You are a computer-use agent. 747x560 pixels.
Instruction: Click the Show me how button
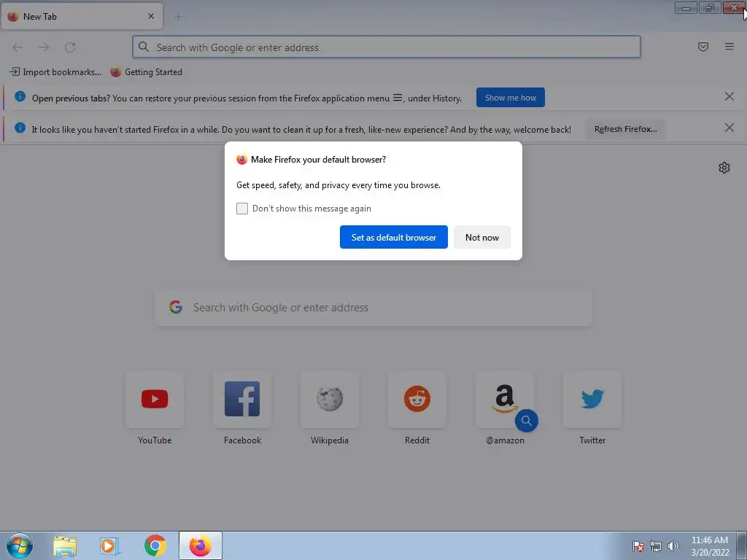(x=510, y=98)
